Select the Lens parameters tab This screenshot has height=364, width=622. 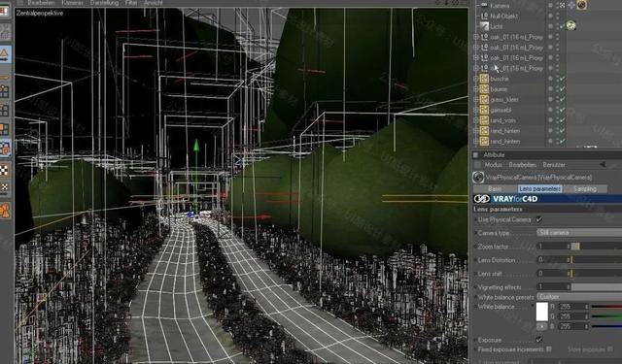(540, 189)
